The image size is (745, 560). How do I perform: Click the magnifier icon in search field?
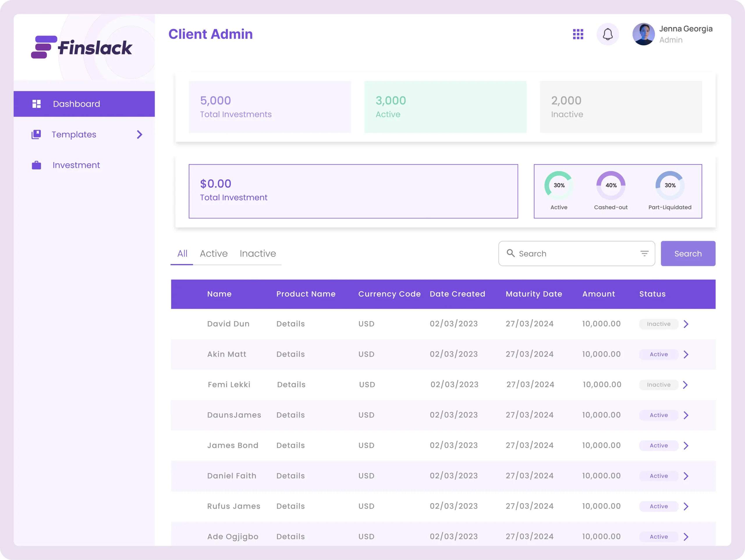pos(511,253)
